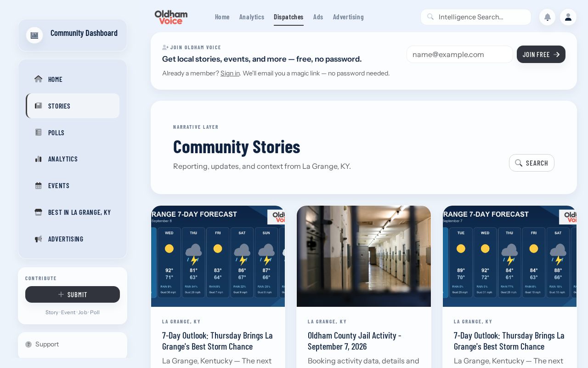Open notifications bell icon
This screenshot has height=368, width=588.
pyautogui.click(x=547, y=17)
